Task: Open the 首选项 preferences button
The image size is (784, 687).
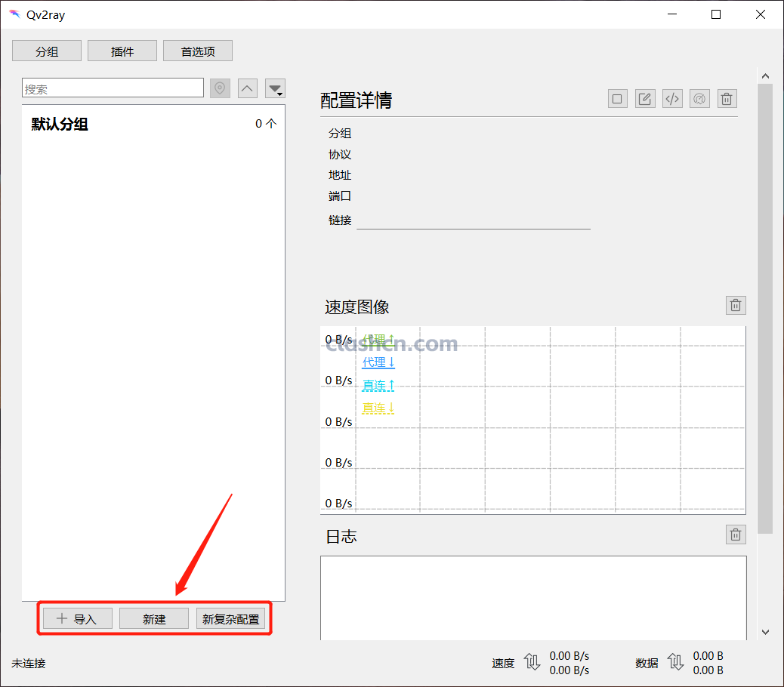Action: [197, 51]
